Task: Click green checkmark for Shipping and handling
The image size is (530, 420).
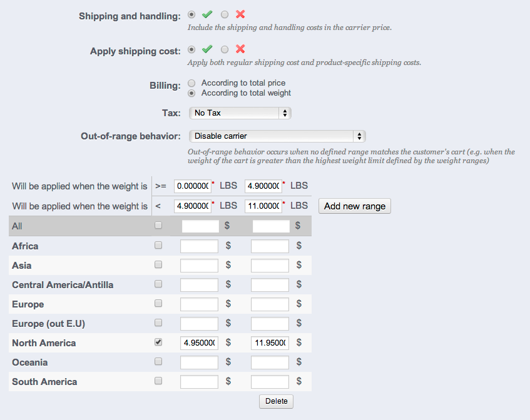Action: (207, 14)
